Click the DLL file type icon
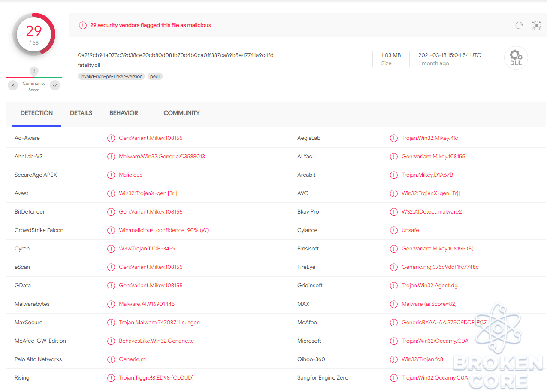This screenshot has height=392, width=547. pyautogui.click(x=516, y=58)
